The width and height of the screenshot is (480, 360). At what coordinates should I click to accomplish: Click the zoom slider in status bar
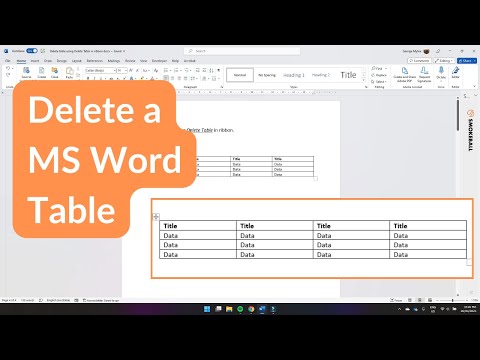(x=452, y=300)
